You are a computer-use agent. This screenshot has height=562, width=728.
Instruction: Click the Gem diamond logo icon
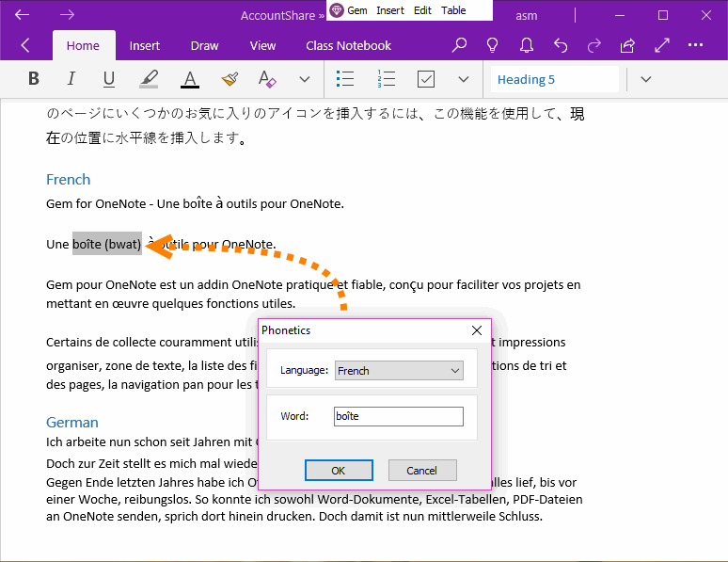coord(337,10)
